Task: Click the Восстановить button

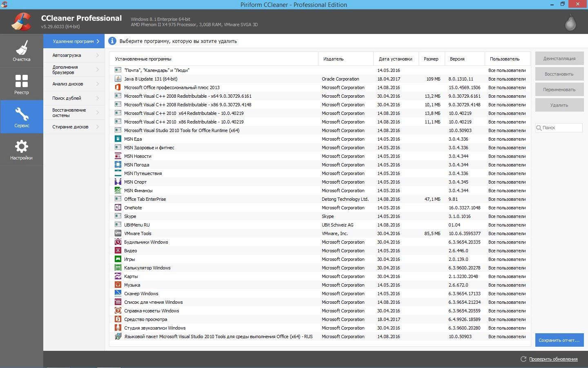Action: click(559, 74)
